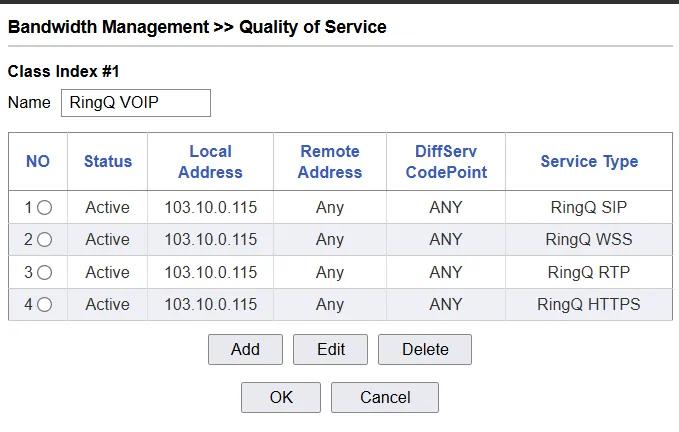Click remote address Any in RingQ SIP row
The height and width of the screenshot is (432, 679).
(x=330, y=208)
